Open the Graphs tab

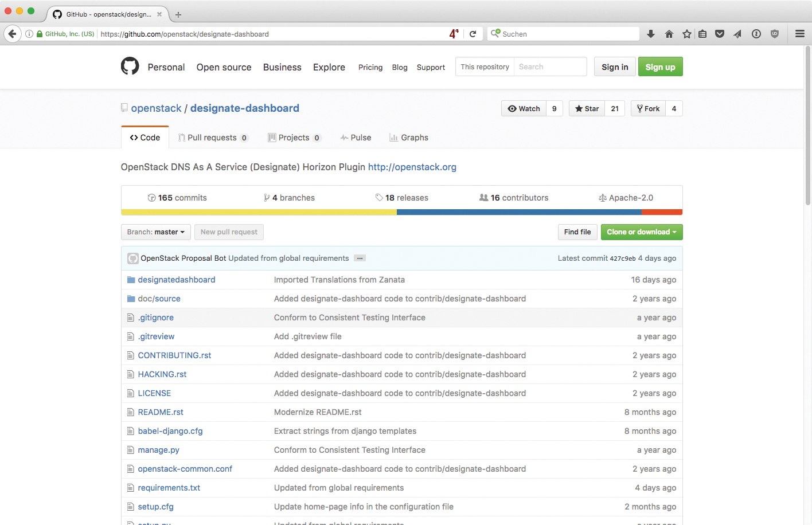pyautogui.click(x=409, y=138)
